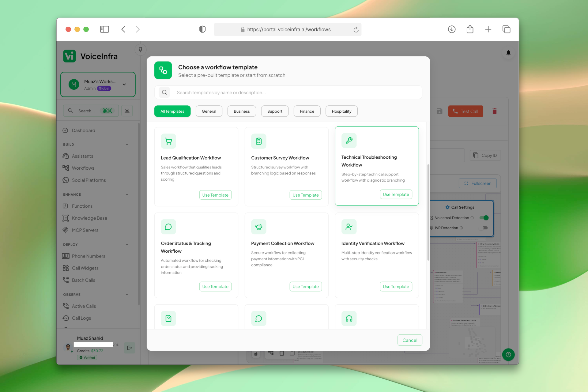The width and height of the screenshot is (588, 392).
Task: Open Workflows in the sidebar
Action: pyautogui.click(x=83, y=168)
